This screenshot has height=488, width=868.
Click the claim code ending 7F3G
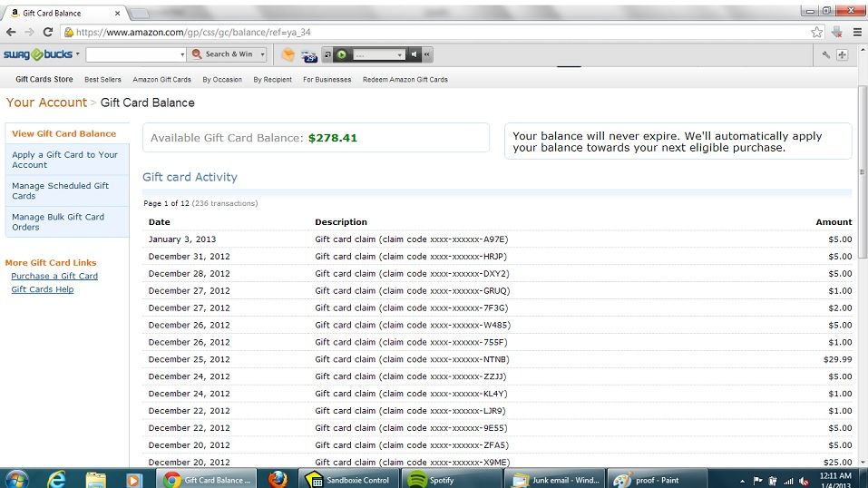tap(411, 308)
